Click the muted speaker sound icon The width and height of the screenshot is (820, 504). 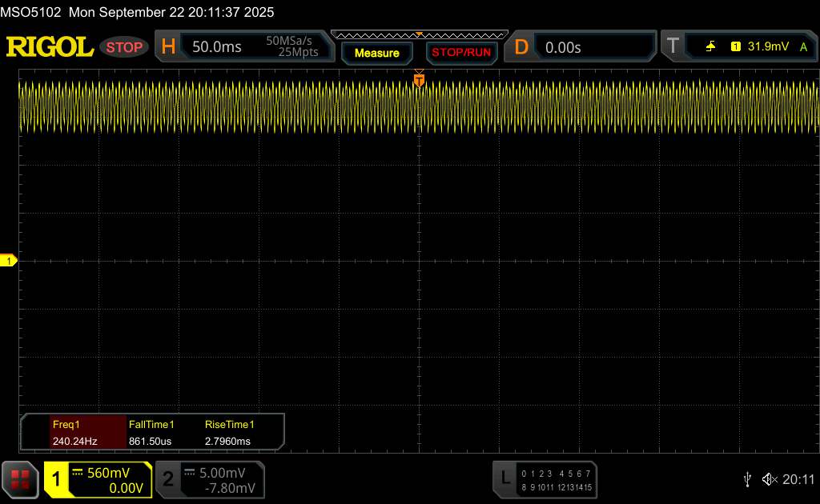(x=769, y=479)
